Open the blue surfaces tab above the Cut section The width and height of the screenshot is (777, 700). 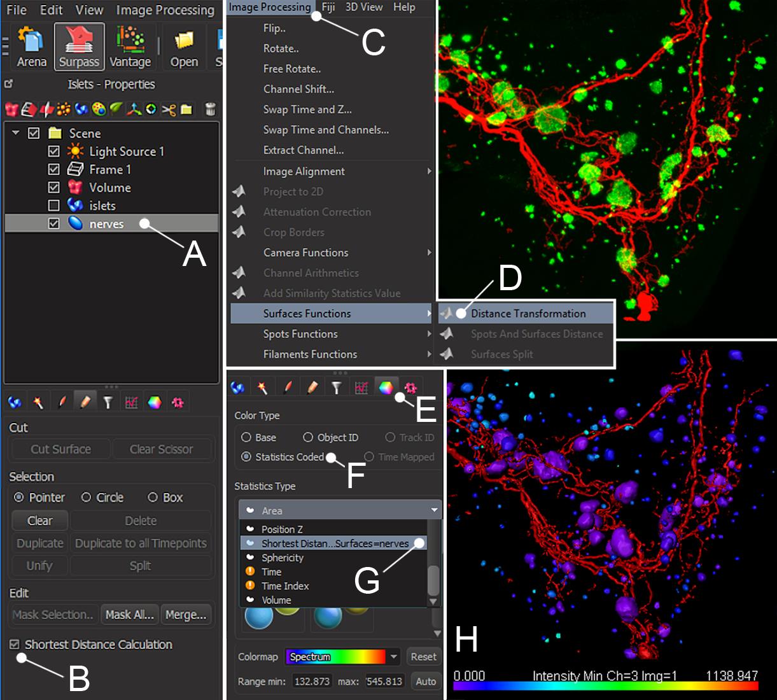click(15, 402)
